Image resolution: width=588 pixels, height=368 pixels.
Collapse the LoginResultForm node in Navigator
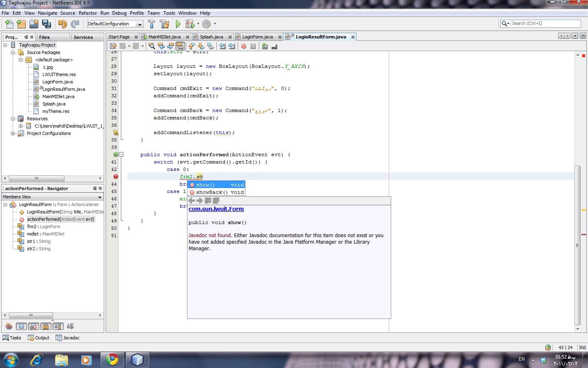click(x=5, y=204)
